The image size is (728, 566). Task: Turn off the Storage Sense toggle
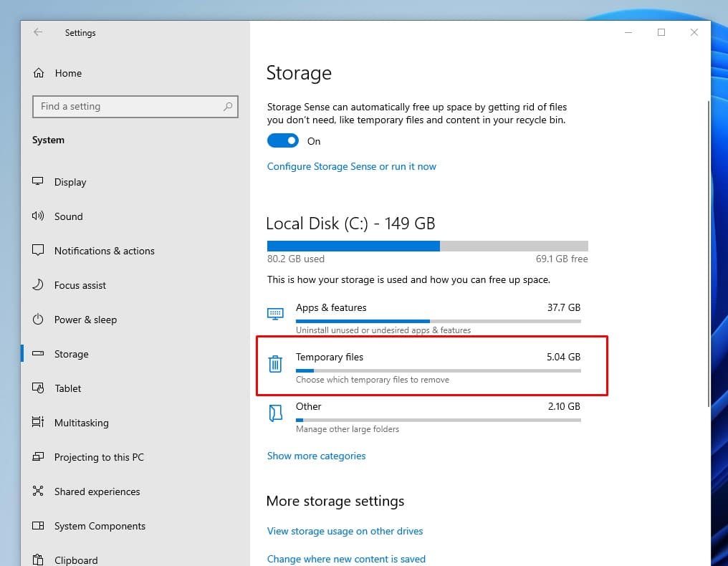click(282, 141)
